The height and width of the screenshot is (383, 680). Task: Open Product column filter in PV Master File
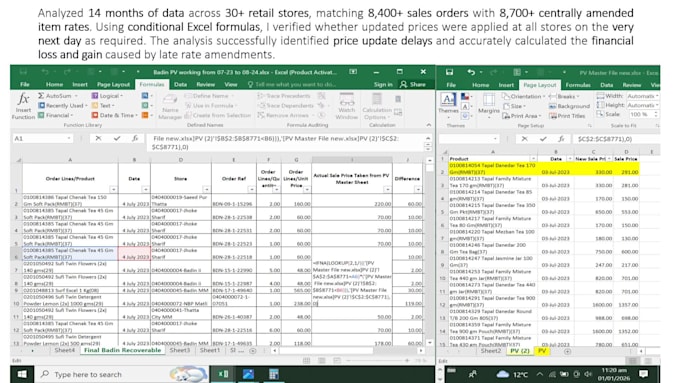pos(533,159)
